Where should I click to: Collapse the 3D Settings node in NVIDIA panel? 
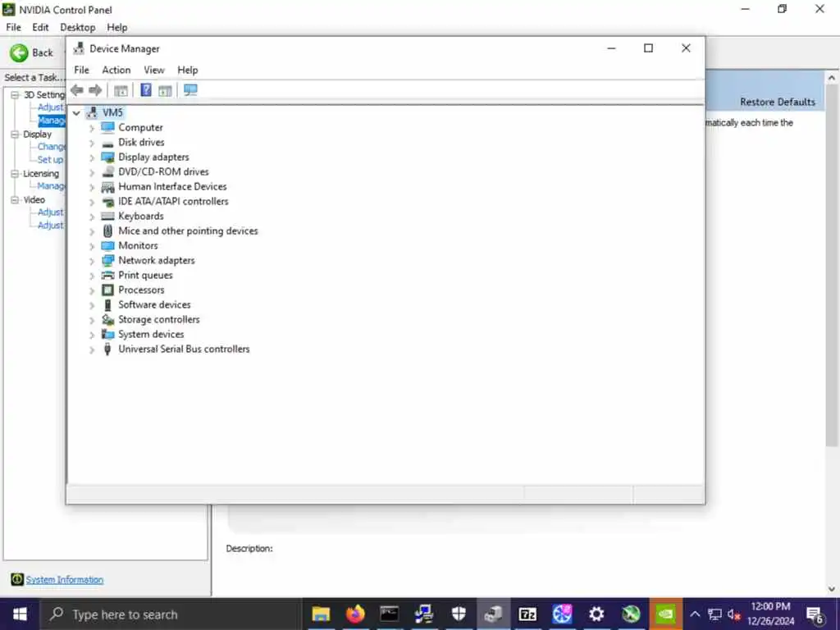pyautogui.click(x=15, y=95)
